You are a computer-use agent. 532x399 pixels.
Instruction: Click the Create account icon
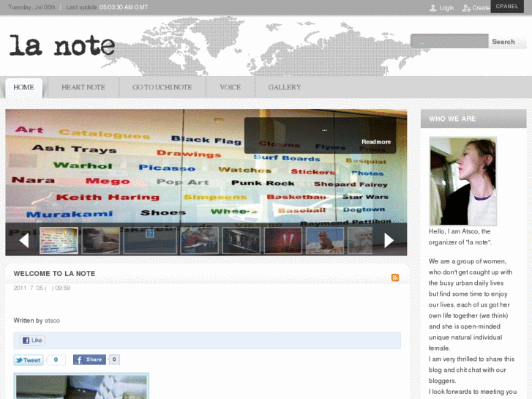click(x=466, y=8)
